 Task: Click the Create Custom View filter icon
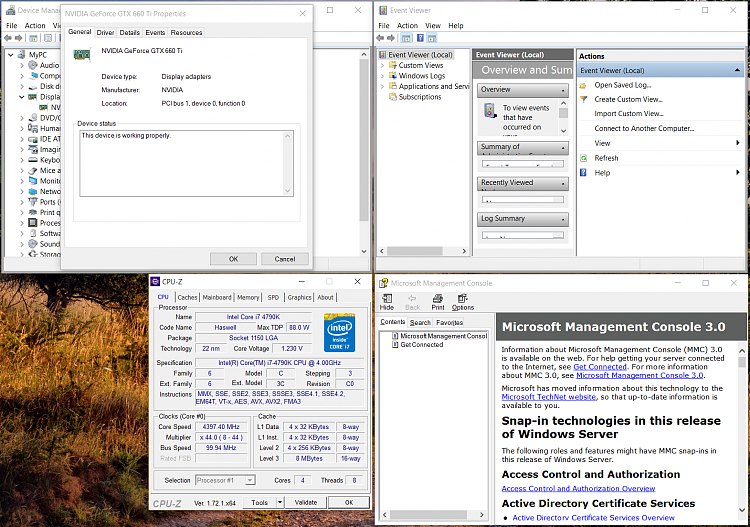tap(583, 99)
